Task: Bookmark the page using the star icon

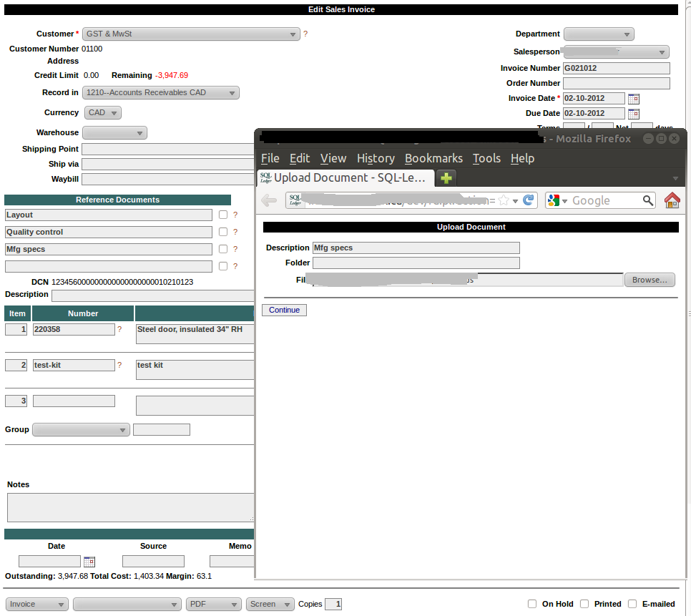Action: (x=504, y=200)
